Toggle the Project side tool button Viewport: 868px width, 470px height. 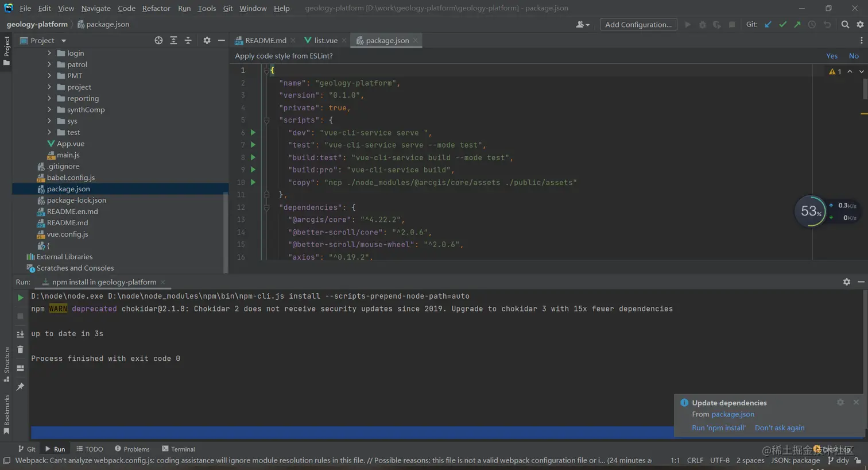(x=7, y=51)
